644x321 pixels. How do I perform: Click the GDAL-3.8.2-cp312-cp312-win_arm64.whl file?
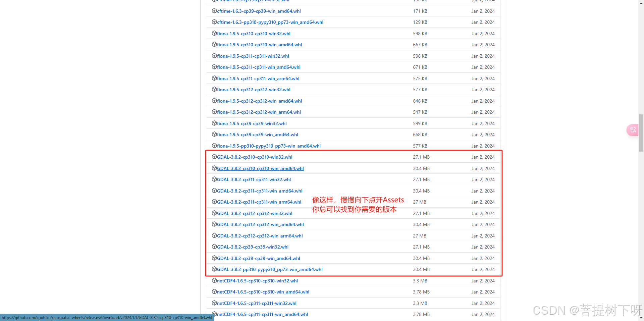click(259, 235)
